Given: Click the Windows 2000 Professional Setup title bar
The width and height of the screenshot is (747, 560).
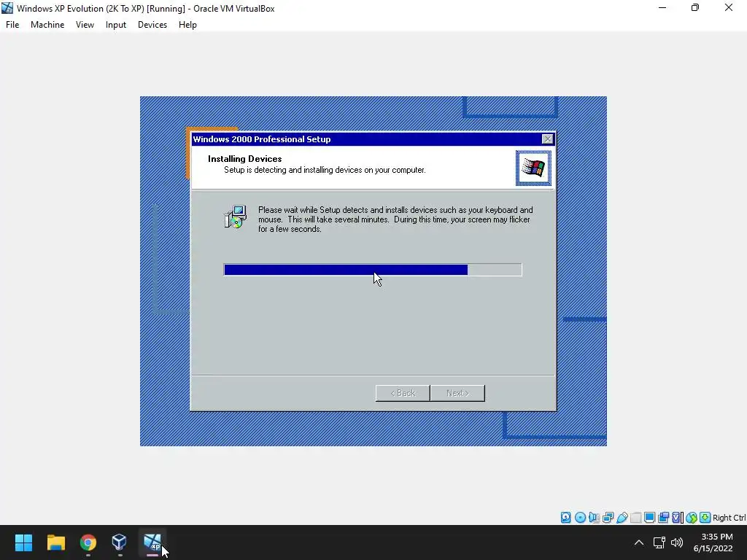Looking at the screenshot, I should coord(366,139).
